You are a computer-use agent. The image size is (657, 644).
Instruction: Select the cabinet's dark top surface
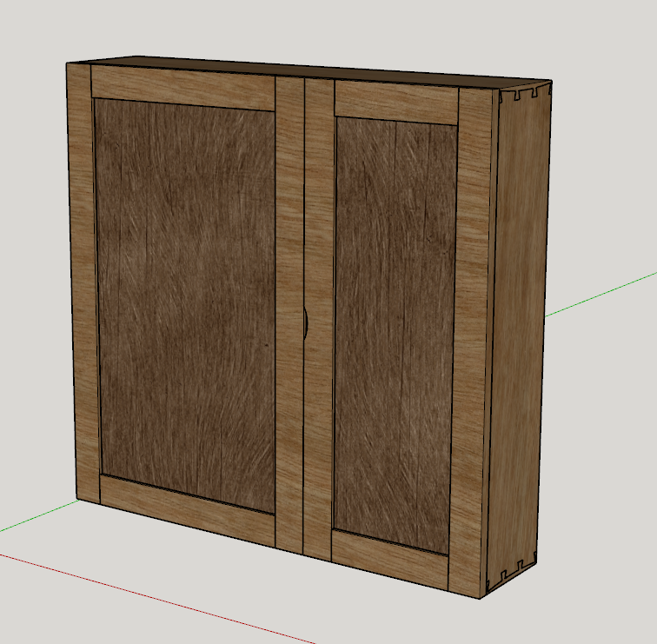(310, 70)
